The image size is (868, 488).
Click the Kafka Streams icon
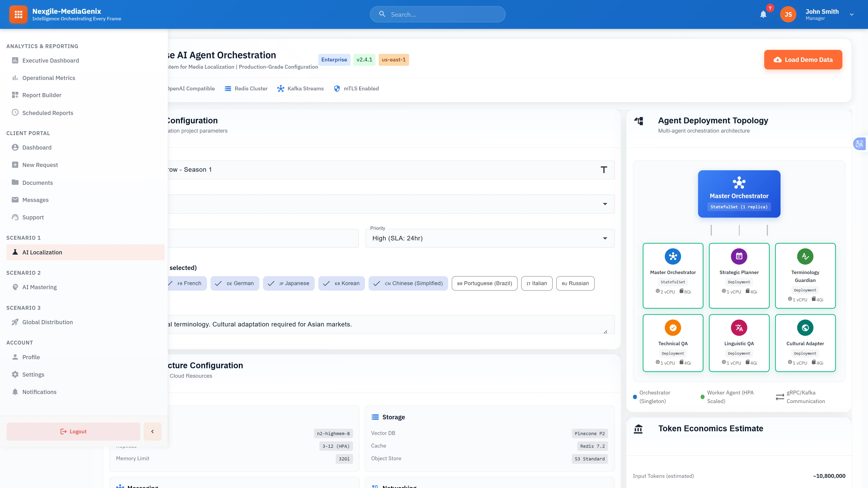(x=281, y=88)
